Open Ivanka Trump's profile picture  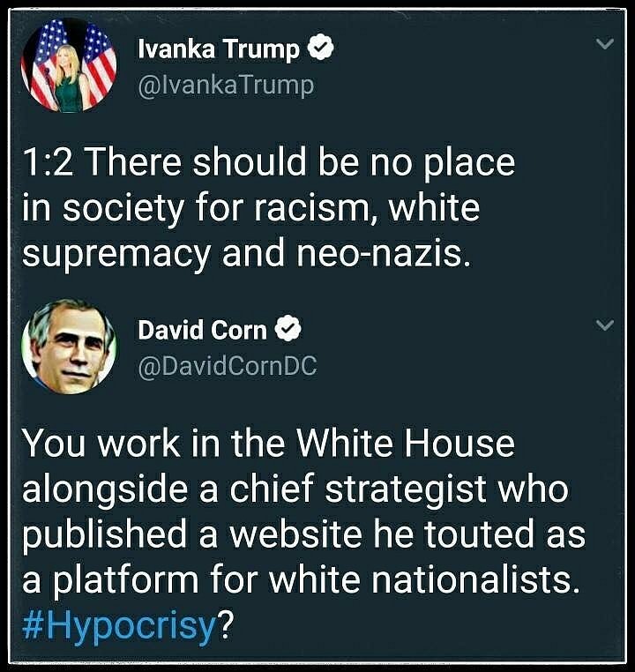(69, 65)
